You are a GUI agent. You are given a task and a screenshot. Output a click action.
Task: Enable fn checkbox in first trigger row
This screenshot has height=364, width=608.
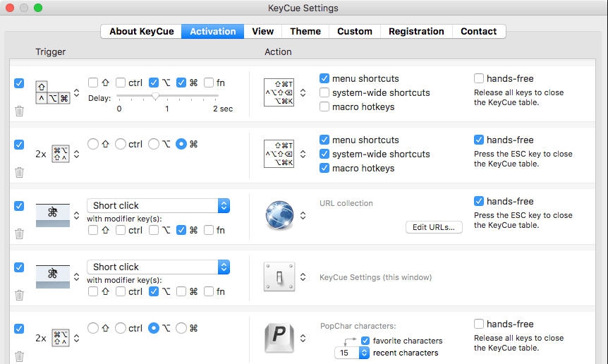[x=209, y=83]
